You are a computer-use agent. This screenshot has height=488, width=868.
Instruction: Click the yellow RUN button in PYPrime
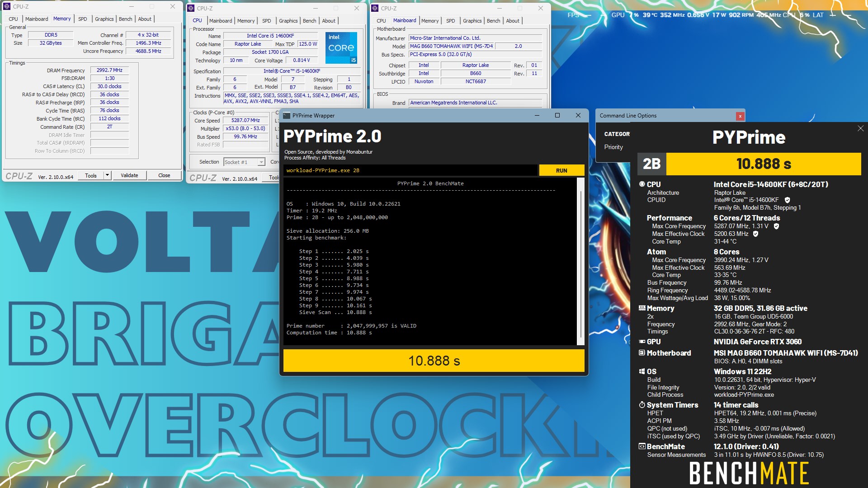tap(561, 170)
